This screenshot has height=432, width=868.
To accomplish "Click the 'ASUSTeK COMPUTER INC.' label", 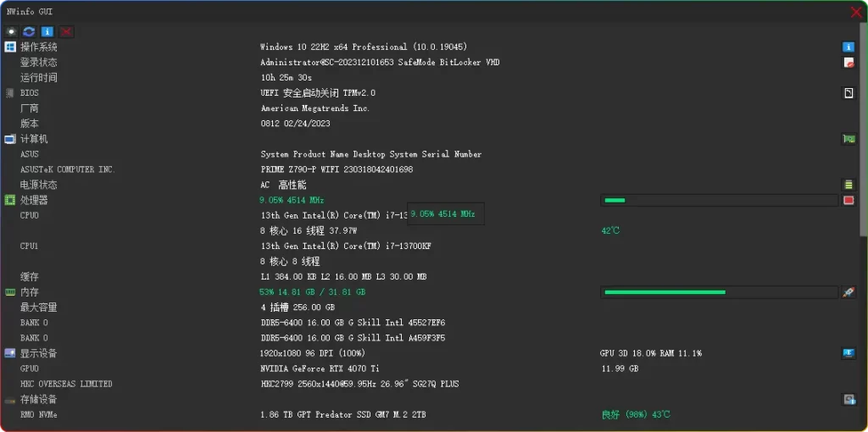I will 68,169.
